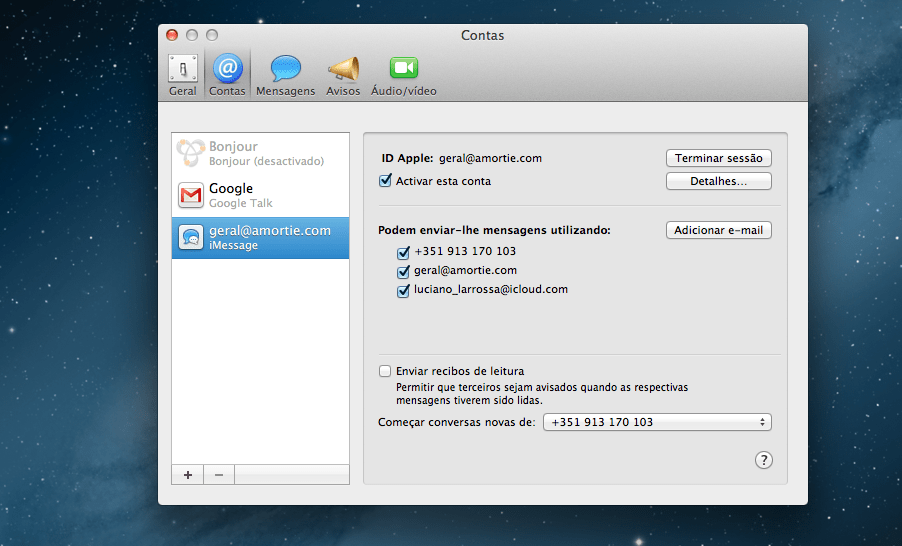Minimize the Contas window
902x546 pixels.
click(192, 35)
